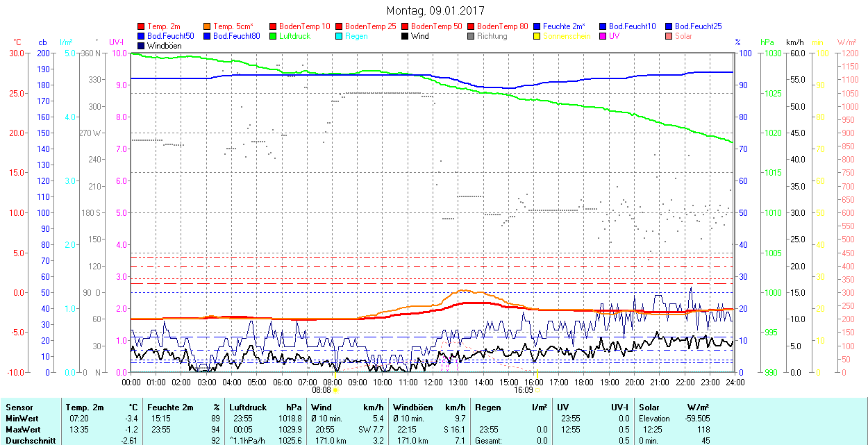This screenshot has height=445, width=868.
Task: Click the green Luftdruck legend swatch
Action: click(274, 36)
